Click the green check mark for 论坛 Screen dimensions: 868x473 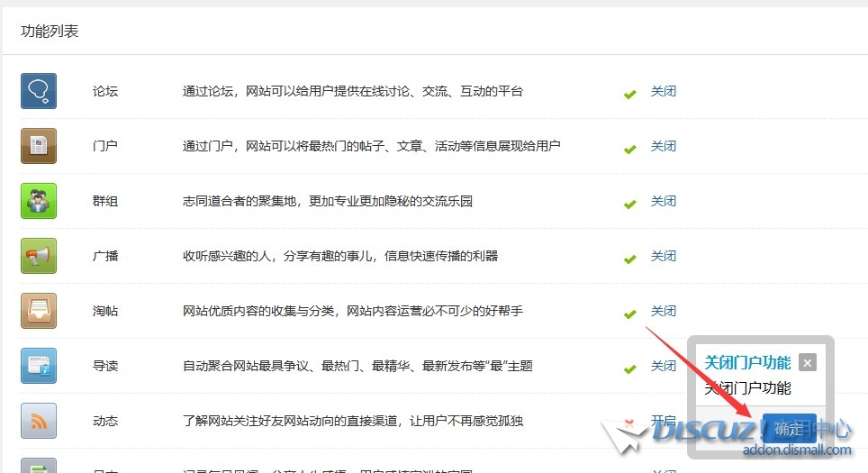pyautogui.click(x=629, y=95)
